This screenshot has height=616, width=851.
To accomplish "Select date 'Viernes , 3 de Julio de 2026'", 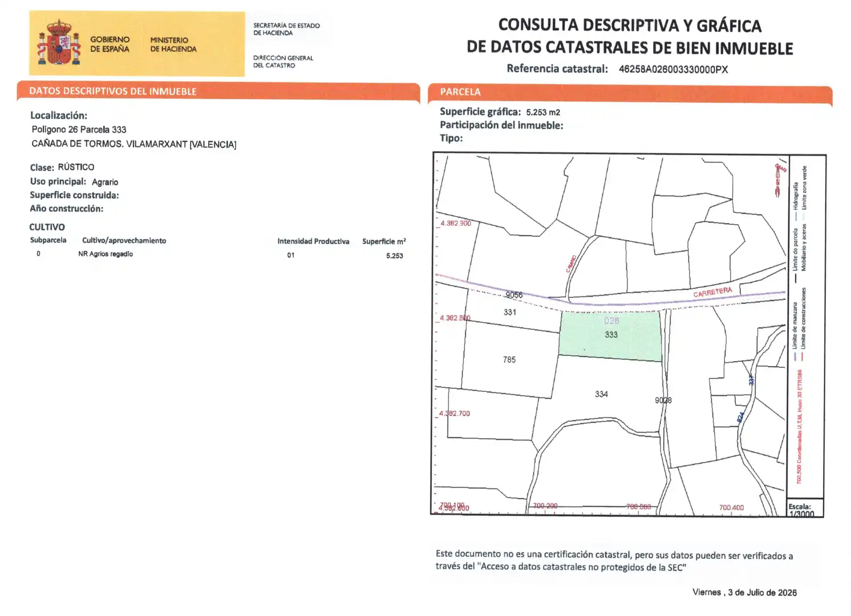I will tap(744, 593).
